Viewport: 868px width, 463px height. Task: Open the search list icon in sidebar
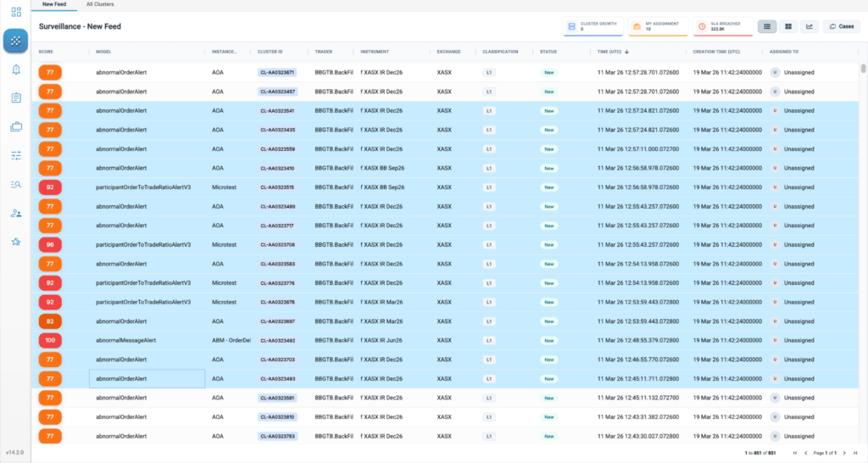point(16,184)
